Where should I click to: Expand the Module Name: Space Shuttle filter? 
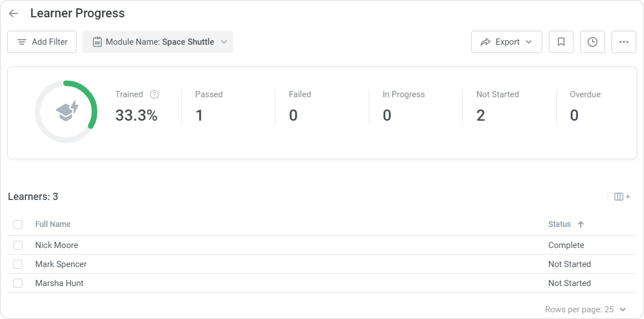(158, 42)
